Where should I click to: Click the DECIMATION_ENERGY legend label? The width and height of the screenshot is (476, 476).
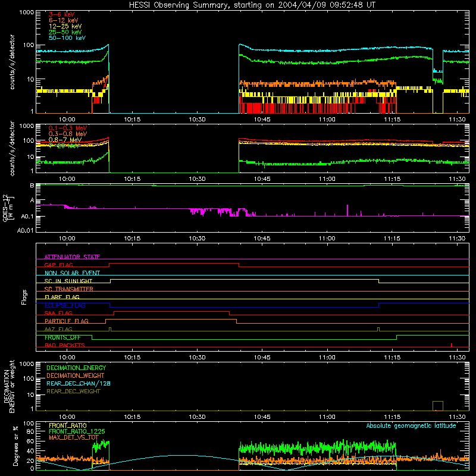click(76, 368)
